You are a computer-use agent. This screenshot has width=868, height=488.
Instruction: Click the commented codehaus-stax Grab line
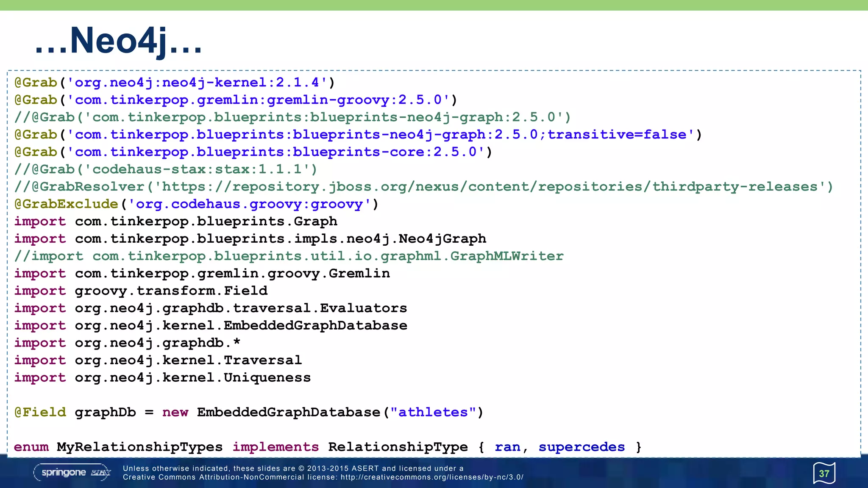pyautogui.click(x=165, y=169)
